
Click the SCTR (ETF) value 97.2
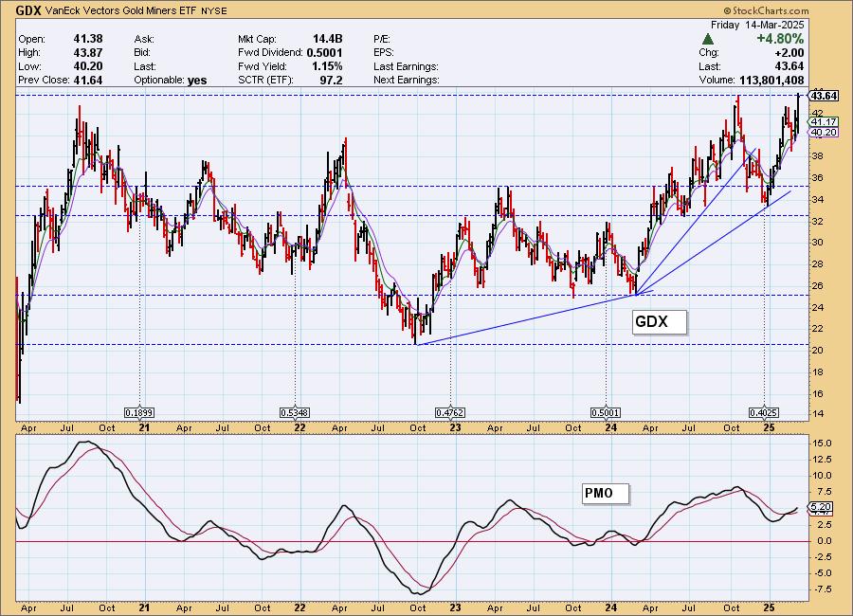332,80
